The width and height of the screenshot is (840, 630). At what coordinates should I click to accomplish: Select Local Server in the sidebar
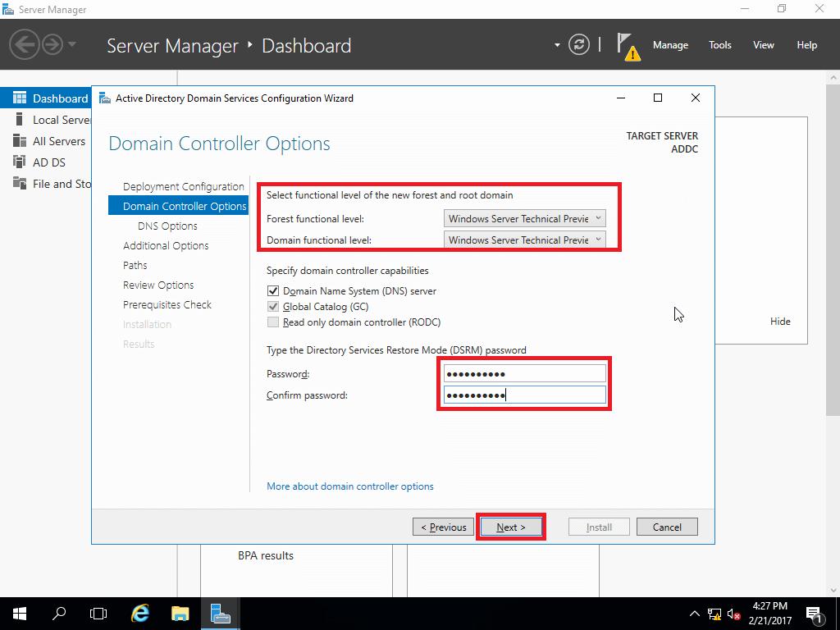pyautogui.click(x=46, y=120)
